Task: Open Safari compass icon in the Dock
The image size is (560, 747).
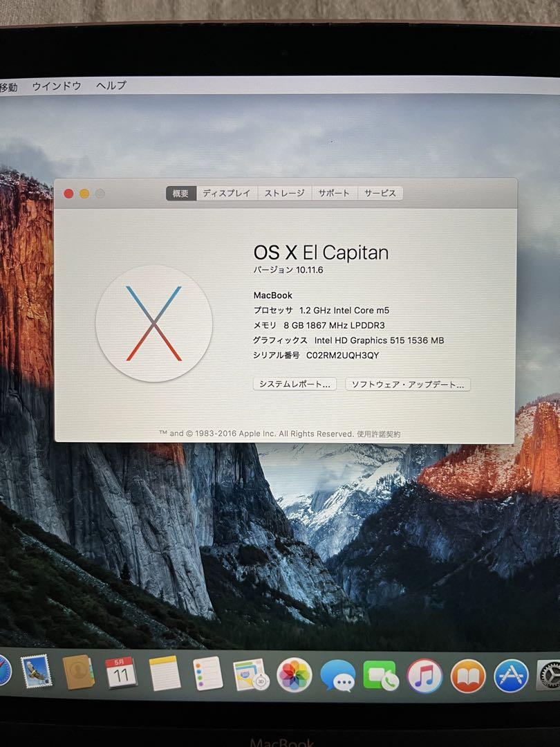Action: [4, 670]
